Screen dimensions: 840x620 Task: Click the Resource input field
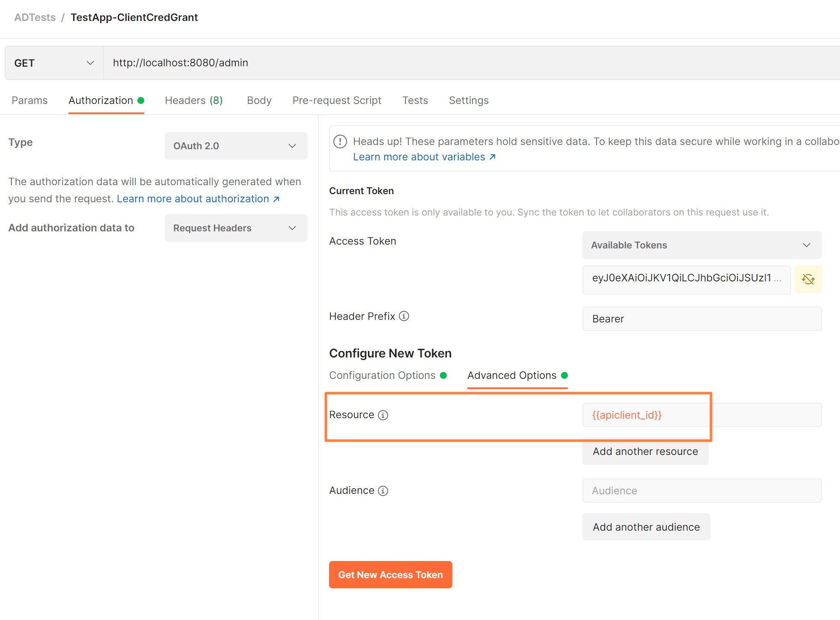(x=702, y=415)
